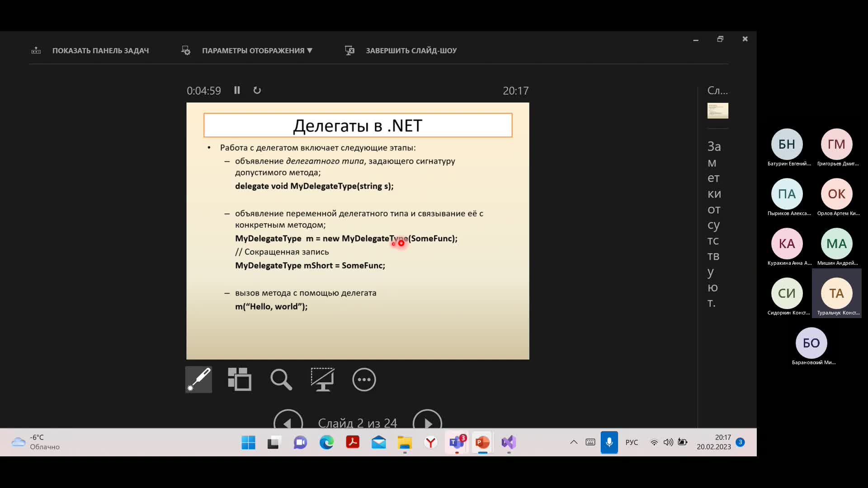The height and width of the screenshot is (488, 868).
Task: Check battery status tray icon
Action: [x=683, y=442]
